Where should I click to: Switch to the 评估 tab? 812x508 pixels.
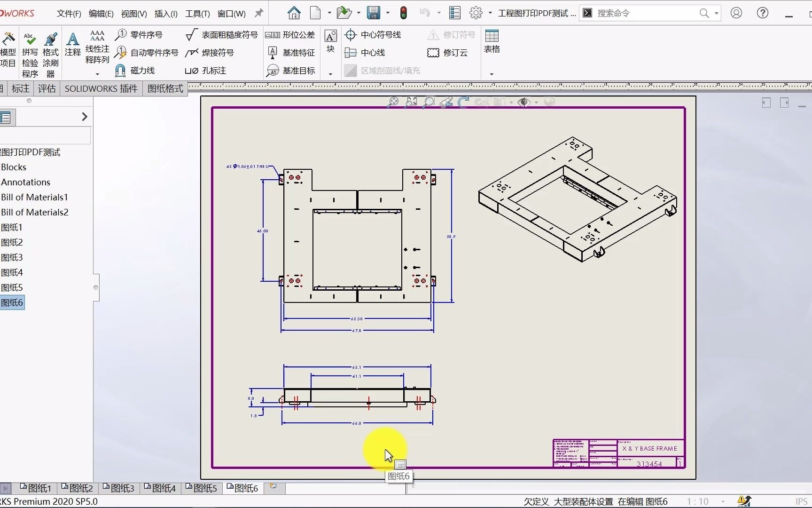46,88
